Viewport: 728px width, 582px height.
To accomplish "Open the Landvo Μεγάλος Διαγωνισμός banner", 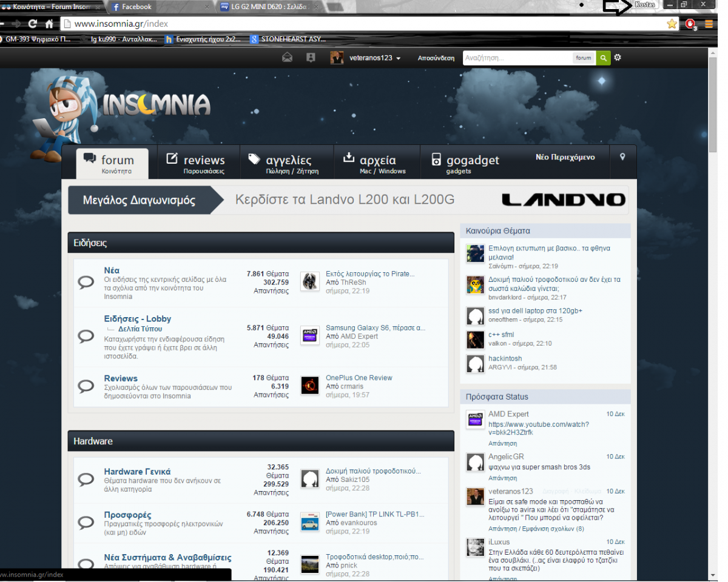I will 348,200.
